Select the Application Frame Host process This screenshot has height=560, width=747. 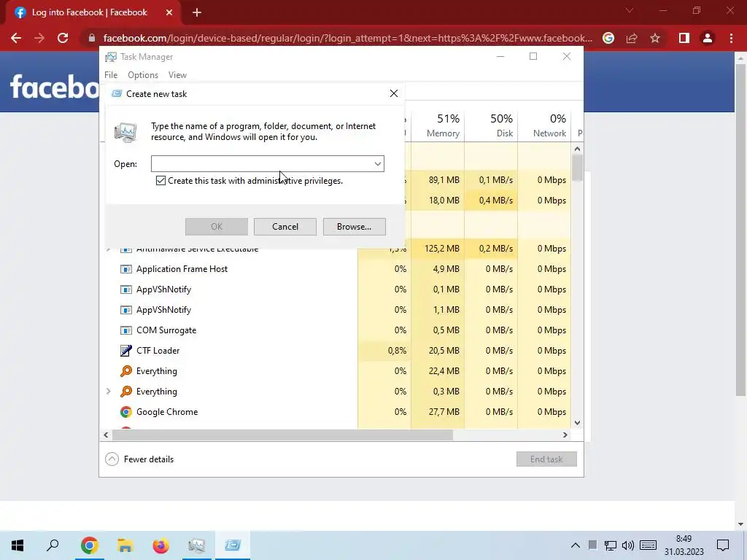pyautogui.click(x=182, y=269)
